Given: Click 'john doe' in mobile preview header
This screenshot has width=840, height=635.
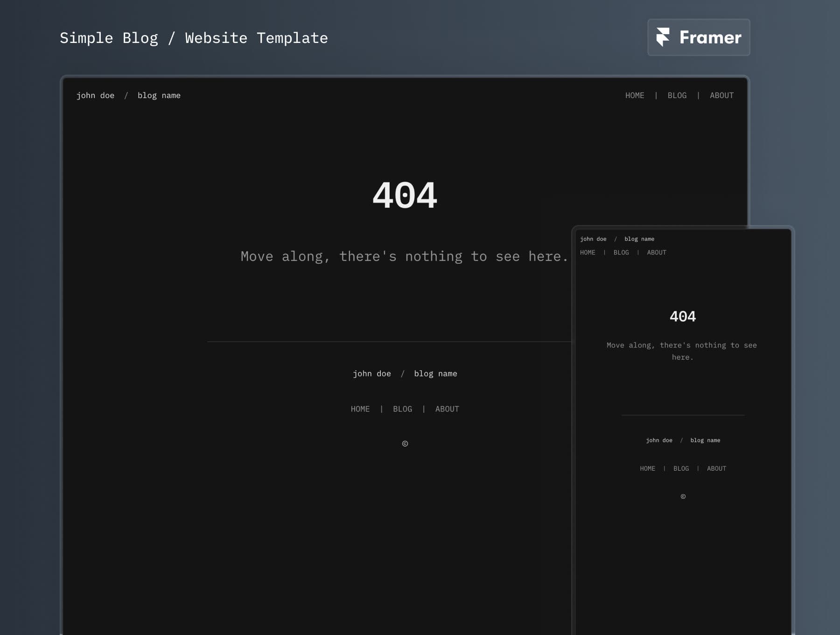Looking at the screenshot, I should coord(593,239).
